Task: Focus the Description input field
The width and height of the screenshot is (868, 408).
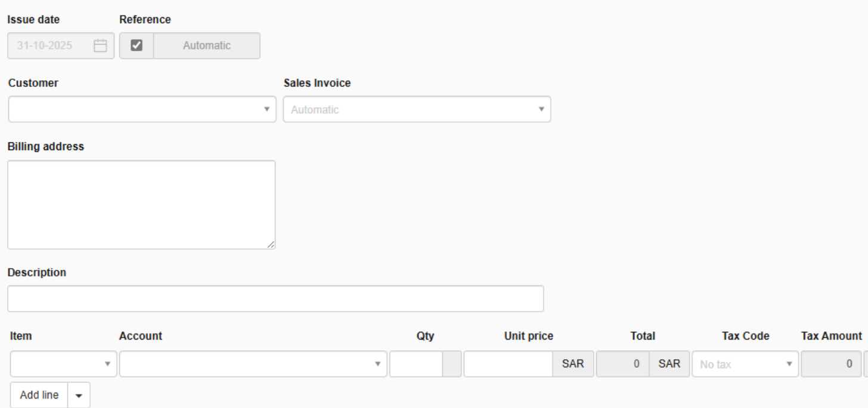Action: point(275,298)
